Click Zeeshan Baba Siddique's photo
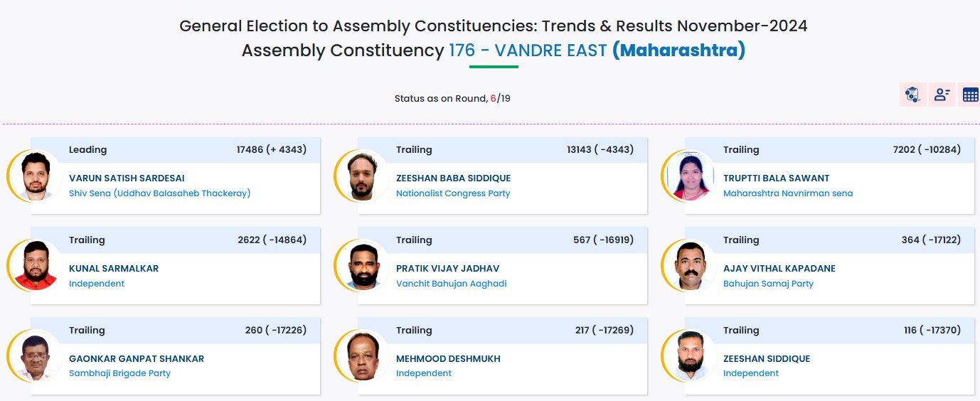 [363, 176]
